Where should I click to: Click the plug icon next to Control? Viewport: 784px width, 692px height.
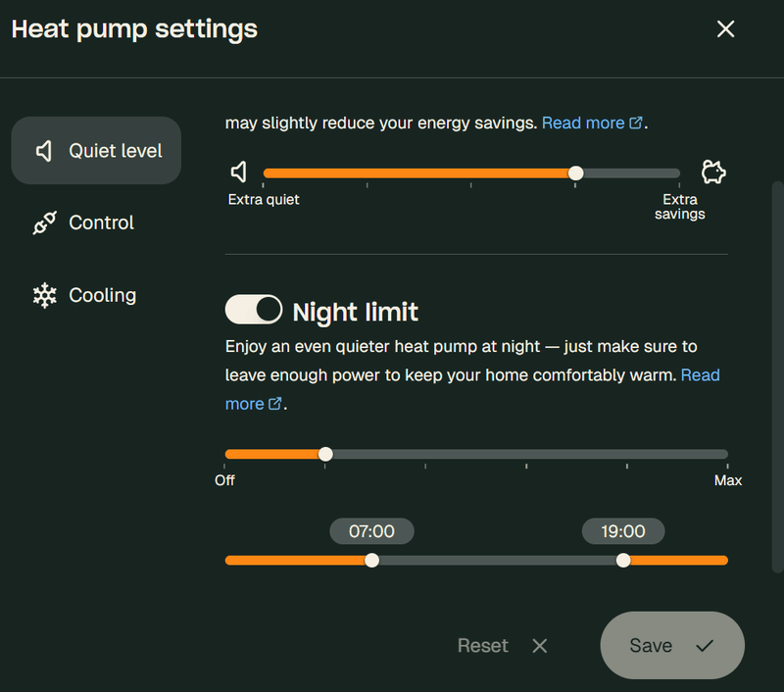44,223
